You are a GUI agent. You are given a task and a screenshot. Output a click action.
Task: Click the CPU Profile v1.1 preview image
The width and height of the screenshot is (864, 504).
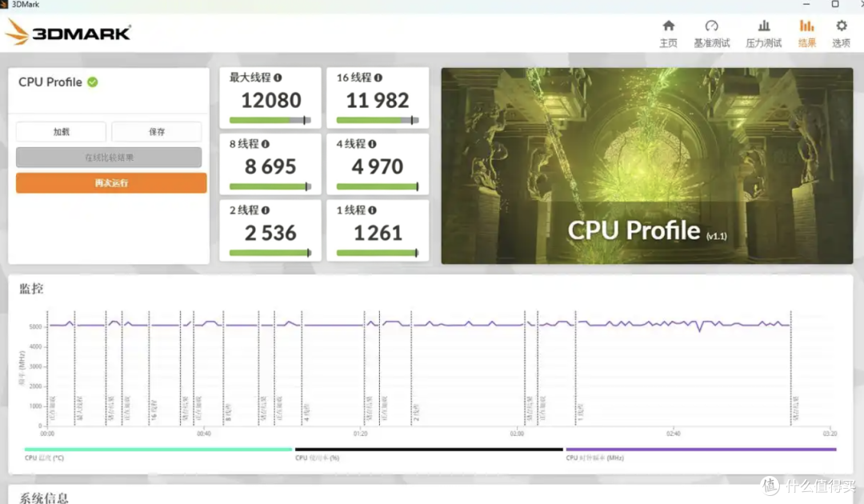647,166
